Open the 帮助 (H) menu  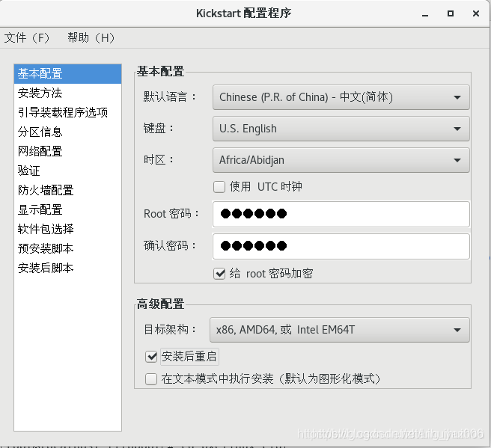(x=91, y=38)
